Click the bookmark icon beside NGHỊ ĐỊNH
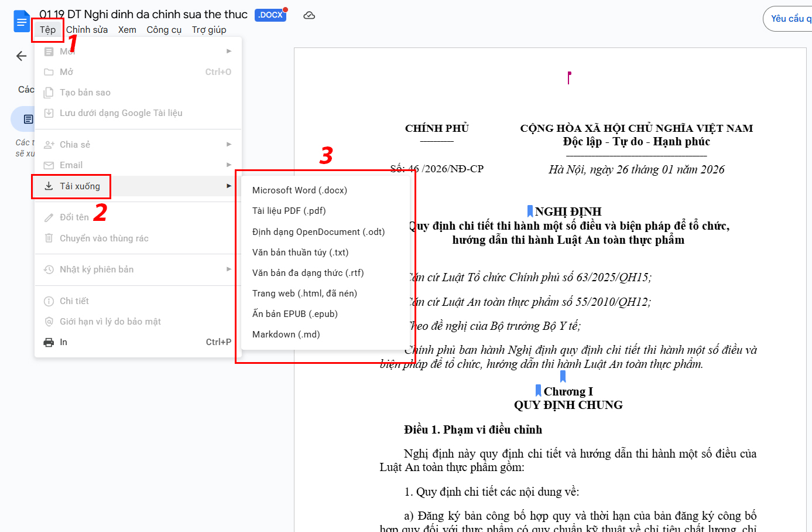 tap(530, 212)
